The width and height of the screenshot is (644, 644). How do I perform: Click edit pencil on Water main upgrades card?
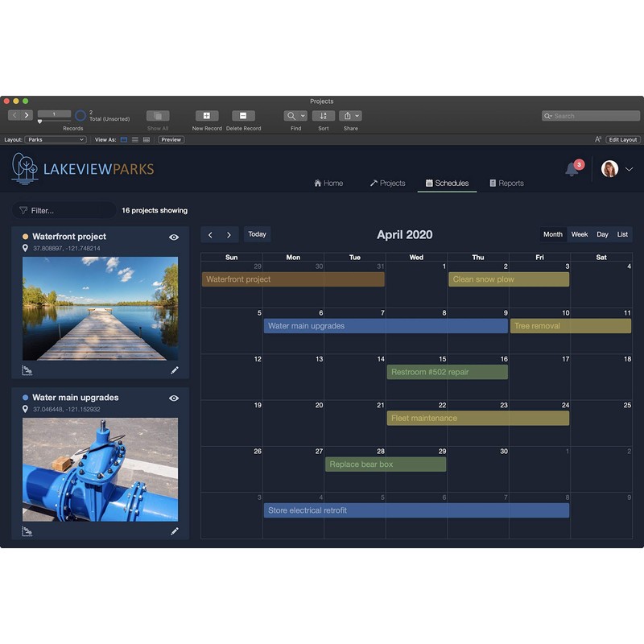click(x=175, y=531)
